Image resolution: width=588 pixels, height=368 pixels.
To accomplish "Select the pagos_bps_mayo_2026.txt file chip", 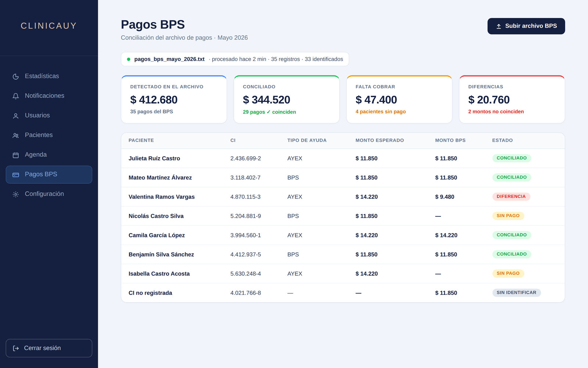I will point(235,59).
